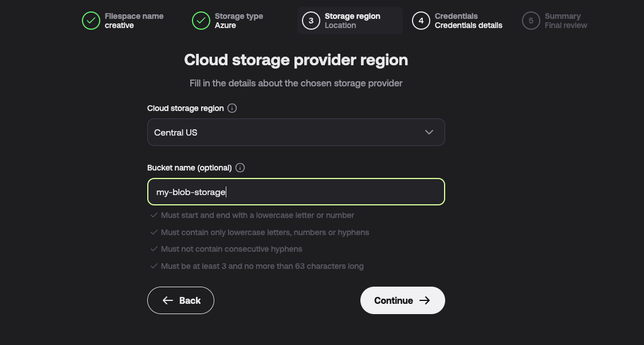Image resolution: width=644 pixels, height=345 pixels.
Task: Expand the region dropdown chevron
Action: pyautogui.click(x=429, y=132)
